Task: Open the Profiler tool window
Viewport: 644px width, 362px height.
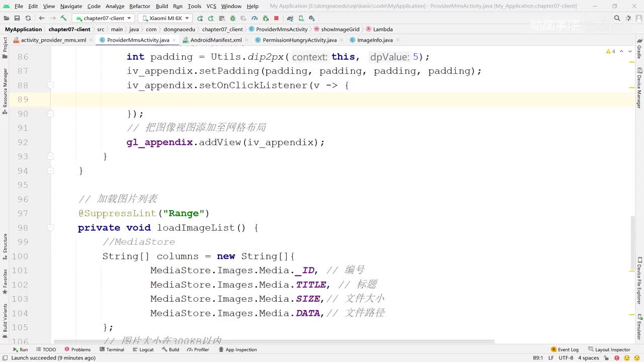Action: coord(198,350)
